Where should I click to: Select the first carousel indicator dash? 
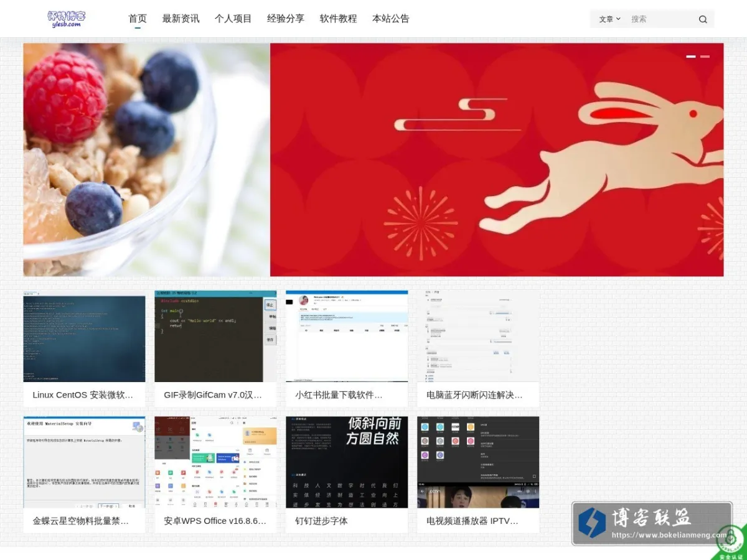(x=691, y=57)
